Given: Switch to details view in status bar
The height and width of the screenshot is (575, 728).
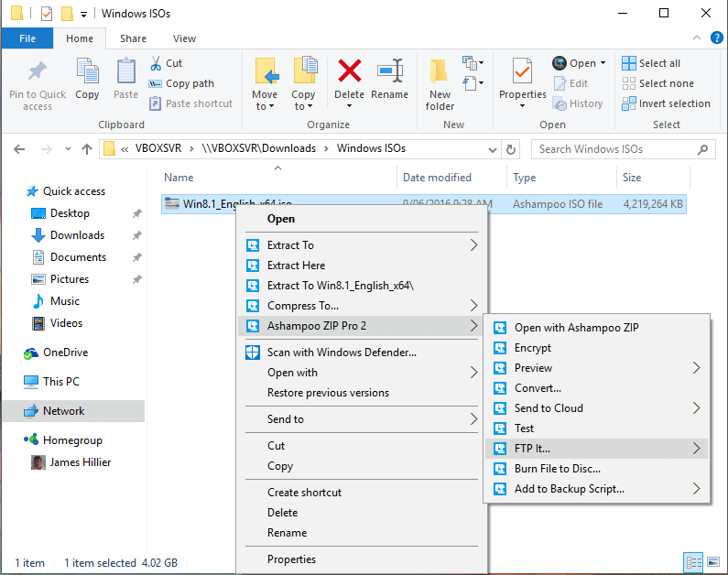Looking at the screenshot, I should point(693,562).
